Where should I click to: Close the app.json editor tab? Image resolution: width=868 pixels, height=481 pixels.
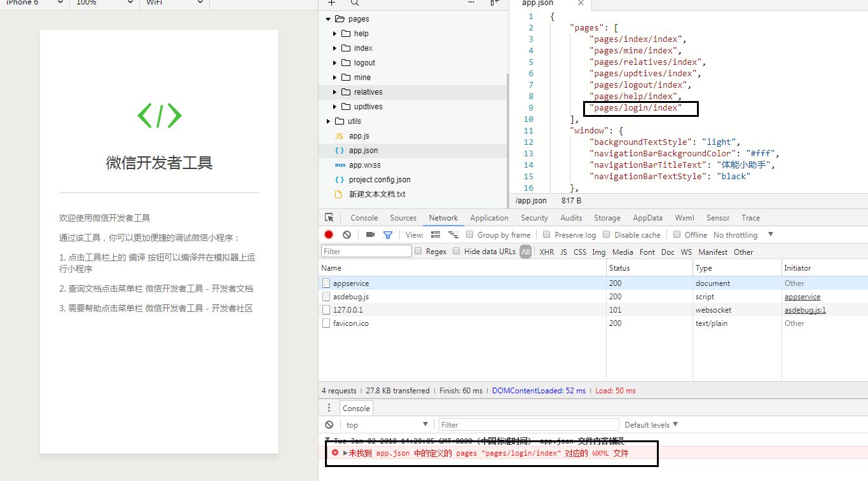[x=581, y=3]
